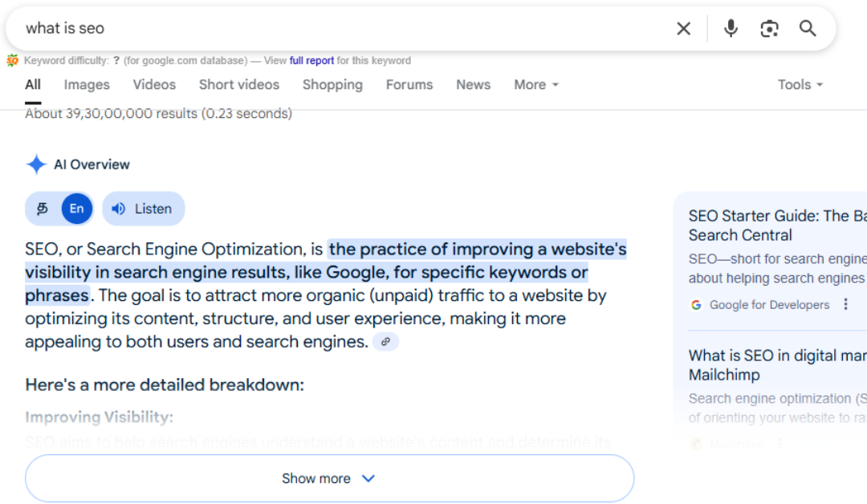Start voice search with microphone icon
The width and height of the screenshot is (867, 504).
pyautogui.click(x=731, y=29)
